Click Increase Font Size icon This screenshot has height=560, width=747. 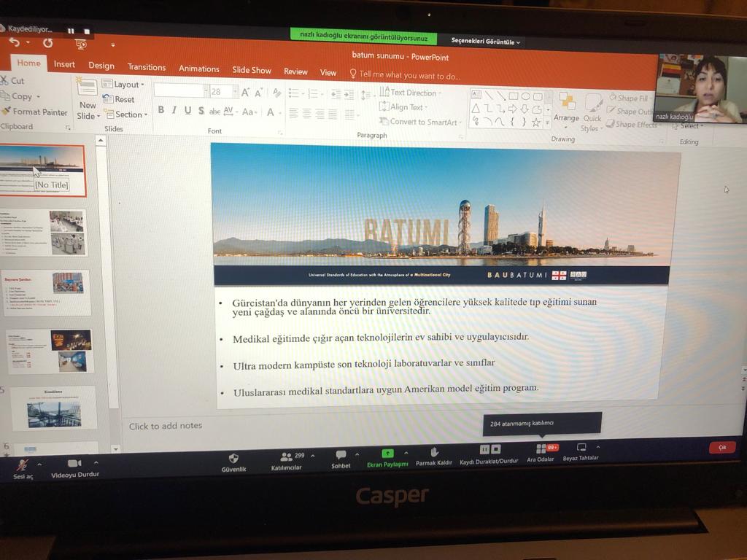tap(245, 93)
